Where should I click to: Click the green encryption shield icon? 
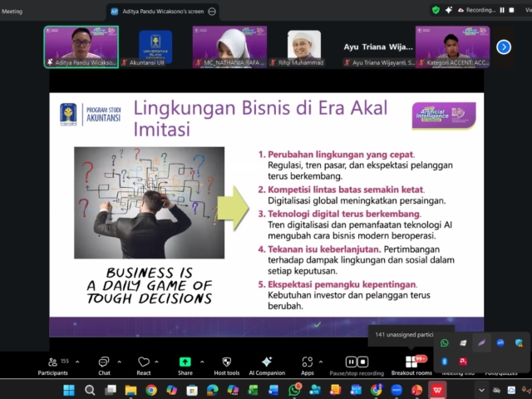pyautogui.click(x=436, y=10)
